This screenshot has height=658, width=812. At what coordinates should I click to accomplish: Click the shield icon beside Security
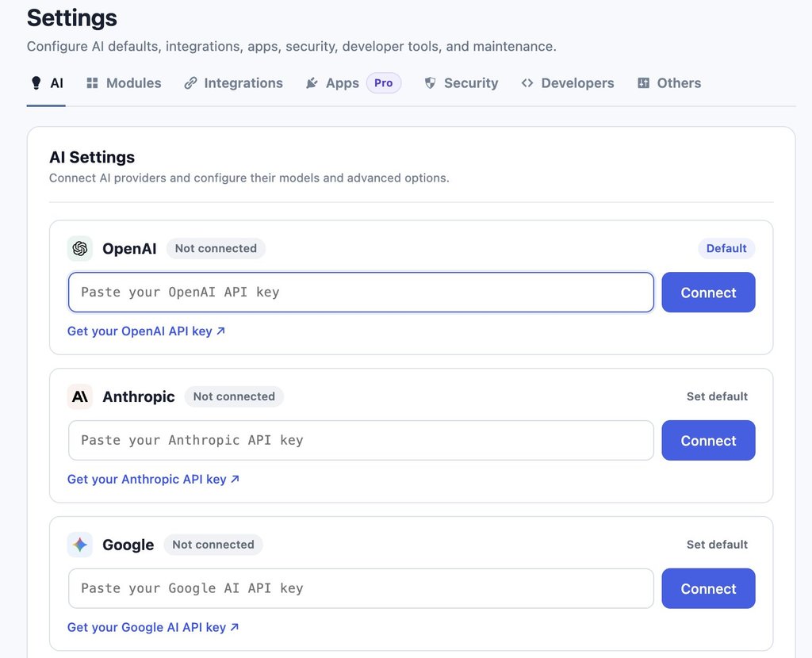tap(430, 83)
